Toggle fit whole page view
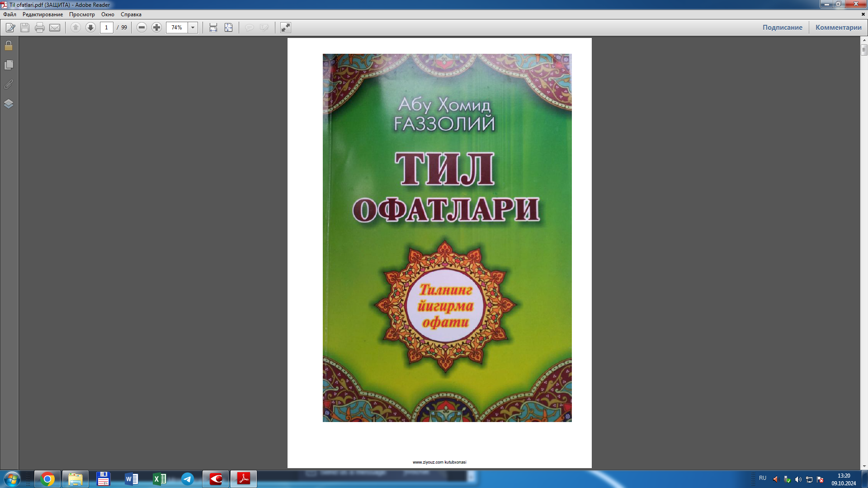The width and height of the screenshot is (868, 488). (229, 28)
